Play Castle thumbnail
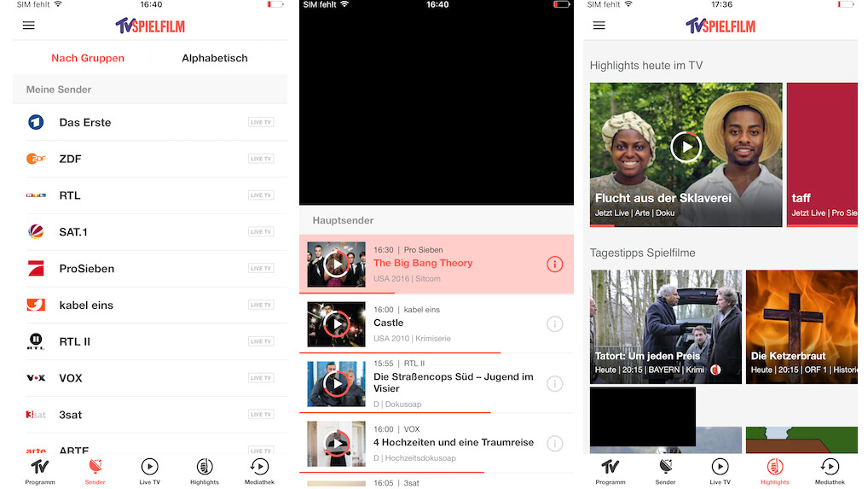The height and width of the screenshot is (489, 868). tap(337, 324)
